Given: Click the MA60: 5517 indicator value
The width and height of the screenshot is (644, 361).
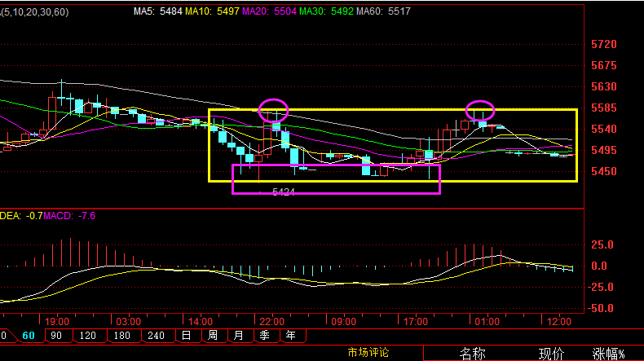Looking at the screenshot, I should 383,11.
